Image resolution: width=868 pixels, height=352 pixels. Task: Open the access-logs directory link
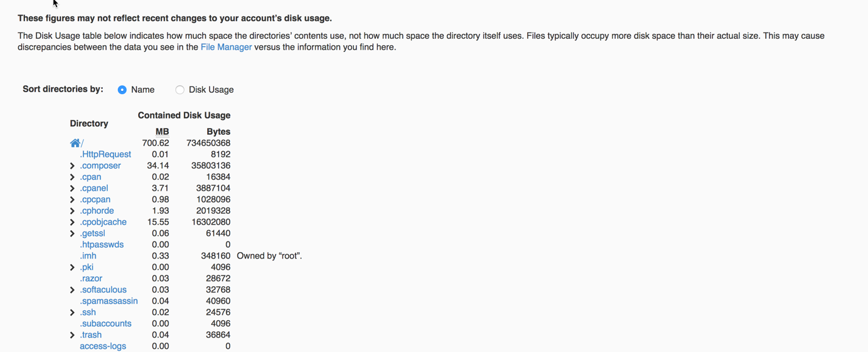pos(103,346)
